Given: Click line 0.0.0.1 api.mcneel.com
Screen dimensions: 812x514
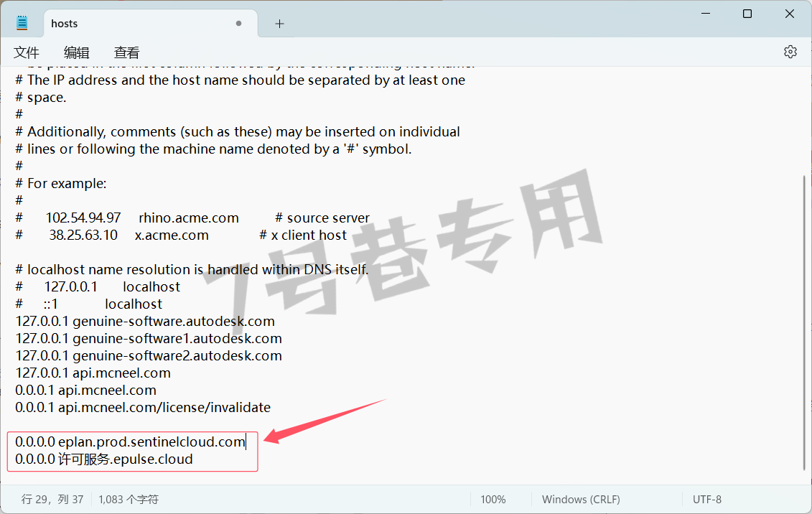Looking at the screenshot, I should [x=85, y=391].
